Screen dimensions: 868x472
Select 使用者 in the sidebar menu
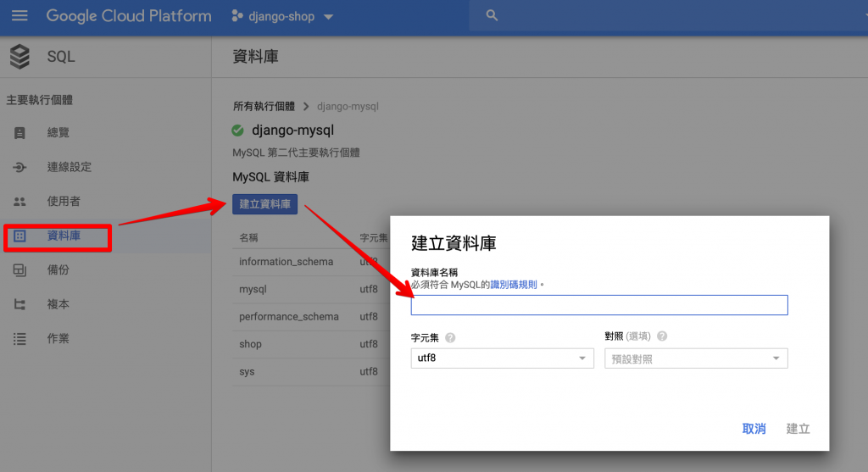[64, 202]
